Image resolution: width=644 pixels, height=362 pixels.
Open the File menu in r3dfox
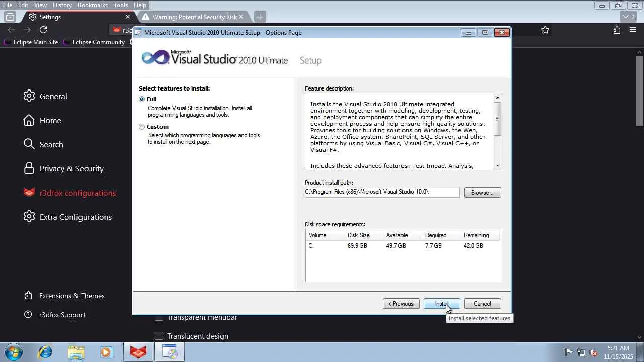point(8,5)
